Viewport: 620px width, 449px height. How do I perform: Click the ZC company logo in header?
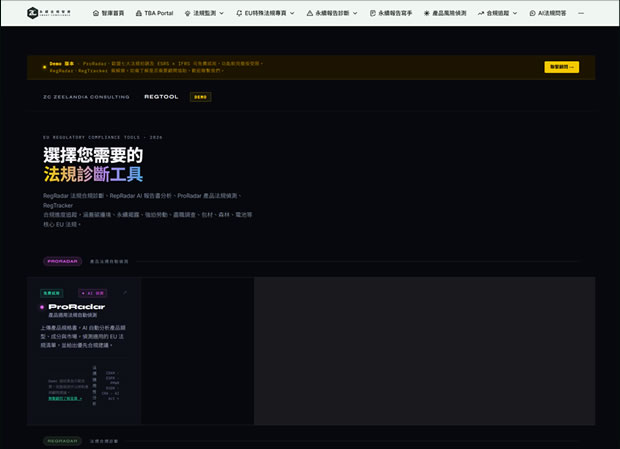coord(49,13)
